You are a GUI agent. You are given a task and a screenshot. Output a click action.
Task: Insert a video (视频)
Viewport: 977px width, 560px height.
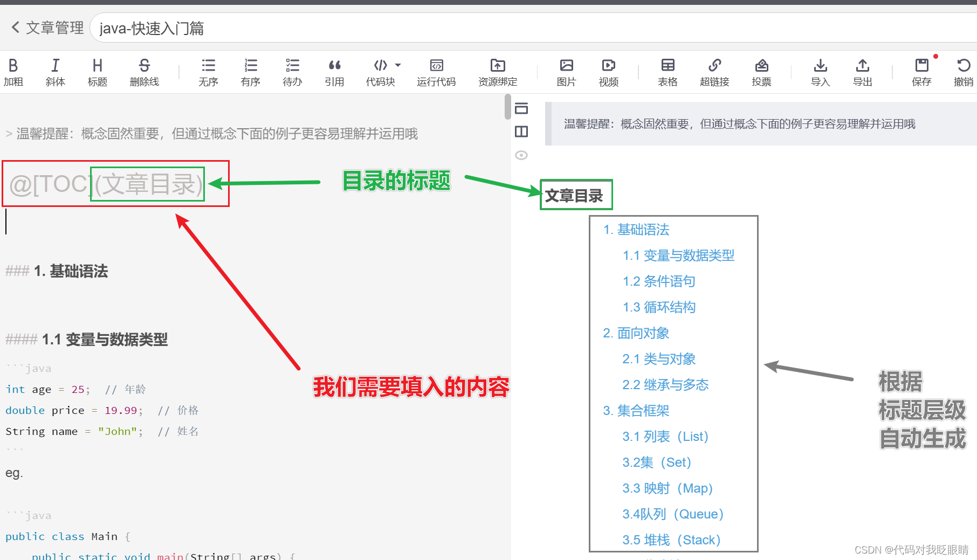(x=608, y=72)
